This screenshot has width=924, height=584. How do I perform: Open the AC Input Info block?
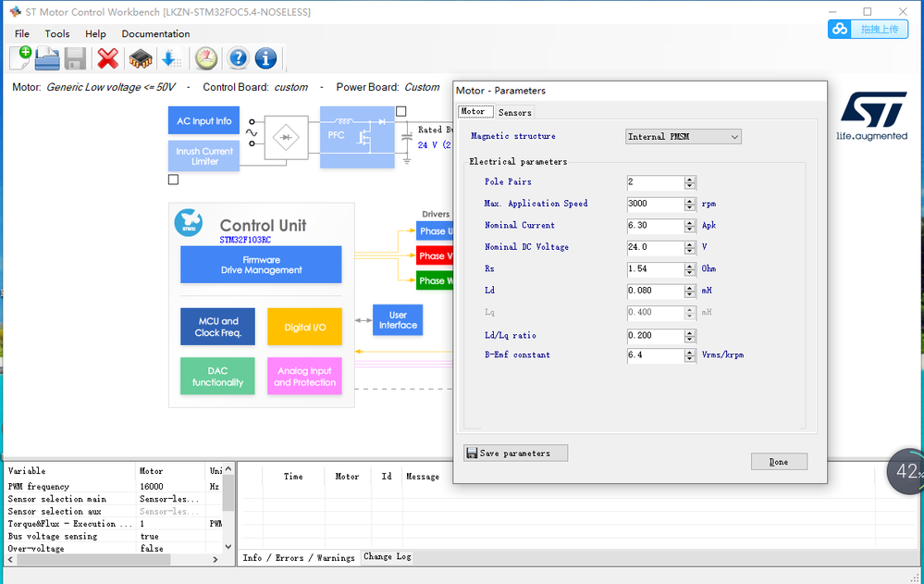click(x=203, y=121)
